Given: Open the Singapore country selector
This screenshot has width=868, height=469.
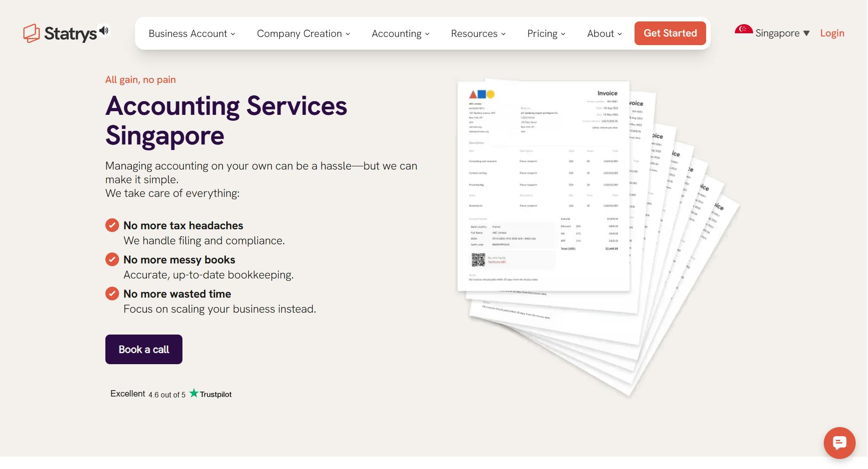Looking at the screenshot, I should point(782,33).
